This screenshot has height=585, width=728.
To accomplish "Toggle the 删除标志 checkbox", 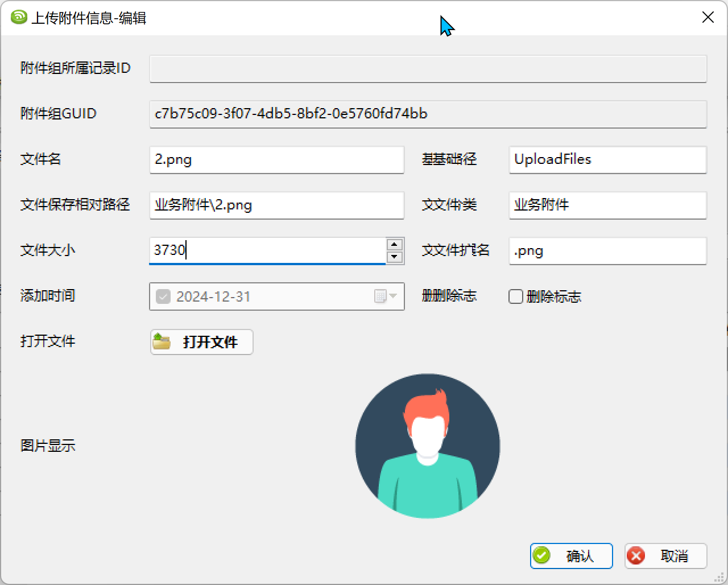I will (516, 296).
